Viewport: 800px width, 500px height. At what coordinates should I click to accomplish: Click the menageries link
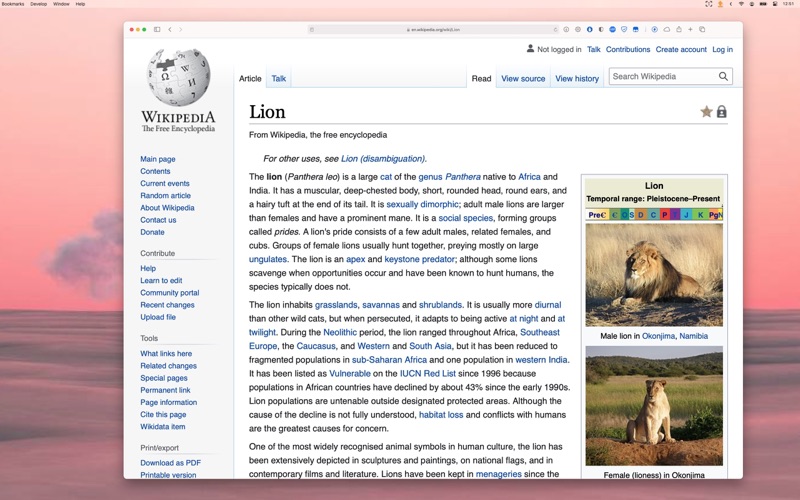(498, 474)
